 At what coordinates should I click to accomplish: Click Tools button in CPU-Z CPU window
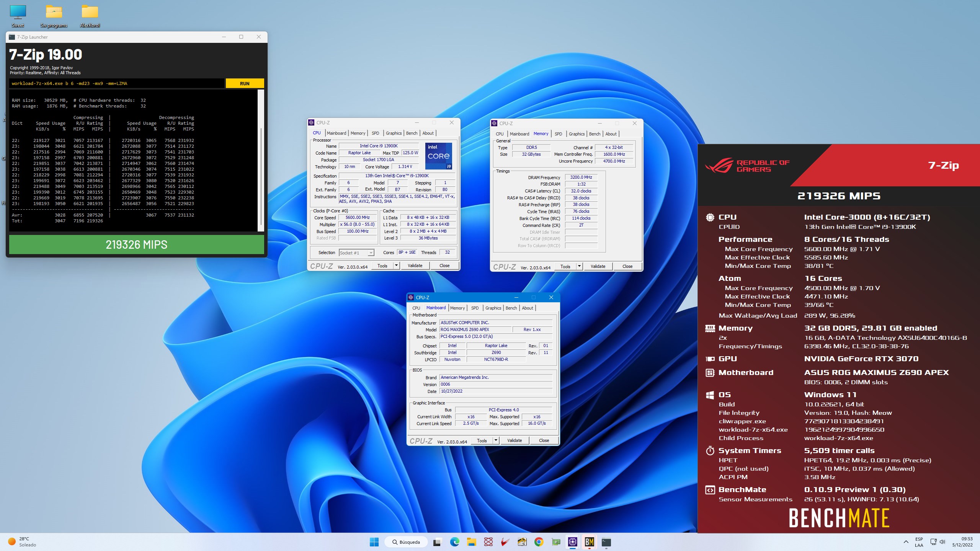(x=382, y=266)
